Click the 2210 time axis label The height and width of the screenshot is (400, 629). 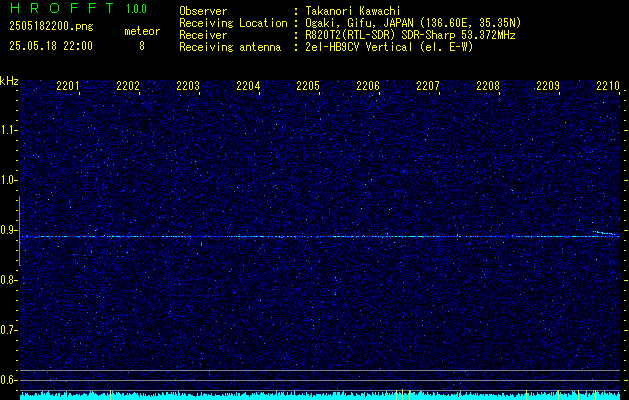(x=608, y=85)
